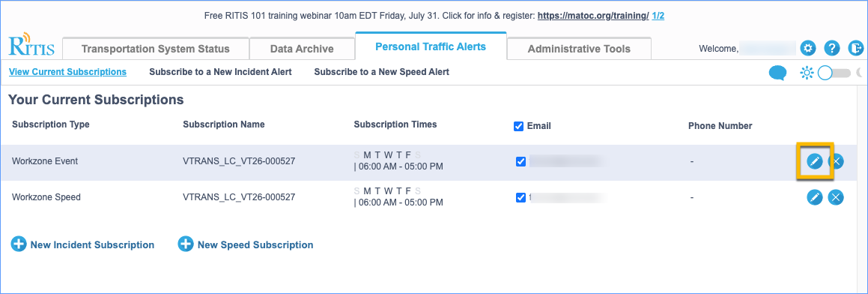Edit the Workzone Event subscription pencil icon
The image size is (868, 294).
click(814, 161)
